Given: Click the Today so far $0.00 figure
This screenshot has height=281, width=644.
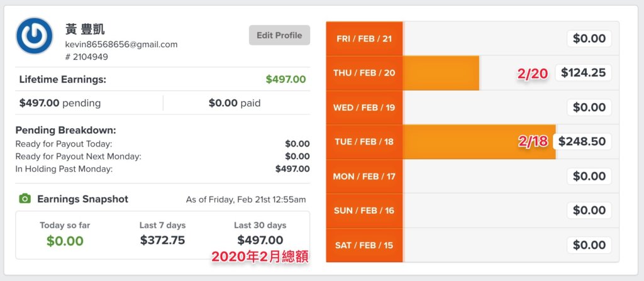Looking at the screenshot, I should (x=65, y=241).
